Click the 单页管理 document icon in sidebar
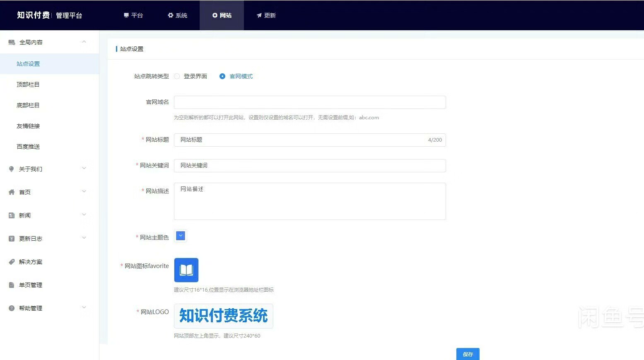 [x=12, y=285]
